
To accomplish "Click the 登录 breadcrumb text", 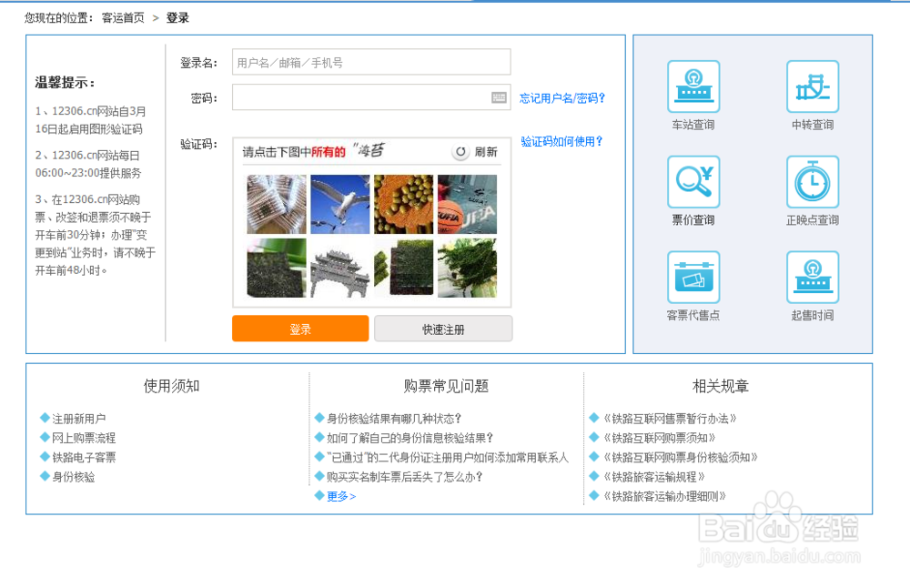I will (x=177, y=18).
